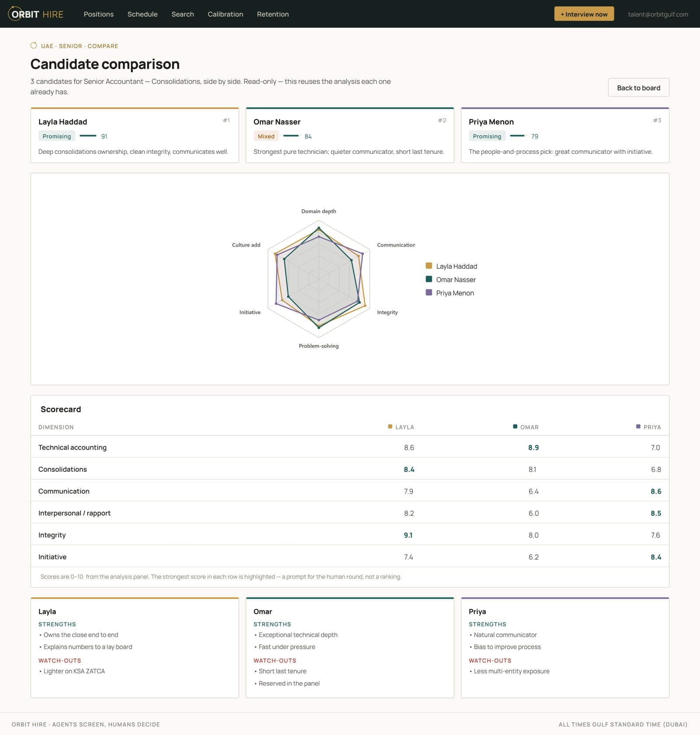Click the Domain depth radar axis label
Screen dimensions: 700x735
pyautogui.click(x=318, y=211)
